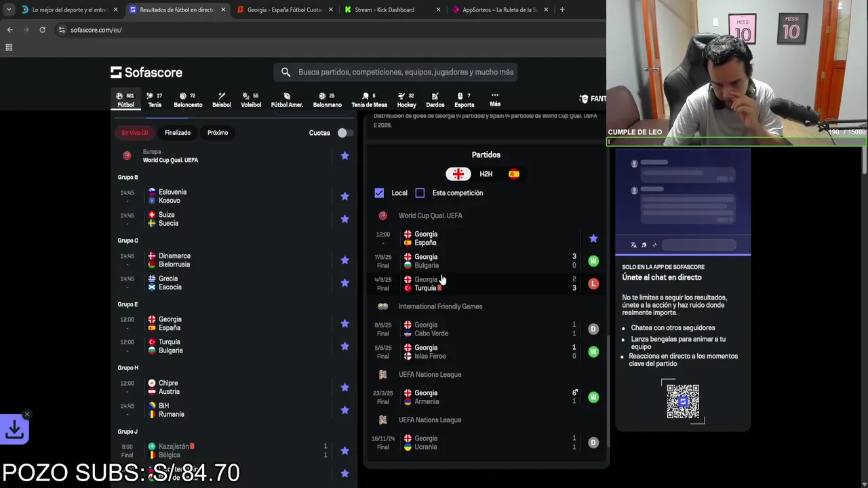Open the World Cup Qual. UEFA header in Partidos
Screen dimensions: 868x488
click(x=430, y=216)
